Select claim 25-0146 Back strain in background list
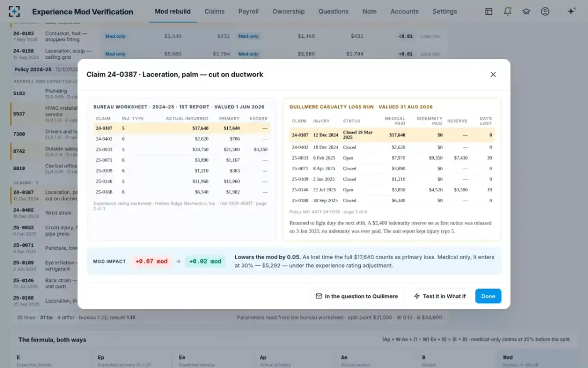Viewport: 588px width, 368px height. click(44, 284)
